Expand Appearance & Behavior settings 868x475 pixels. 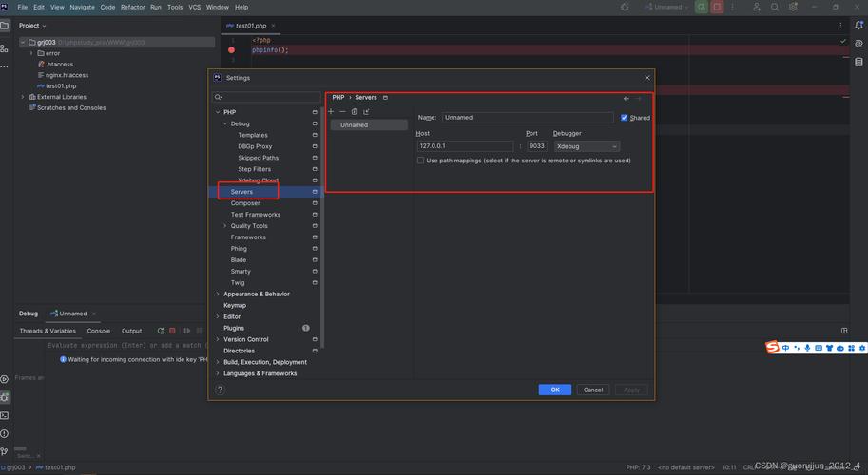click(x=218, y=294)
